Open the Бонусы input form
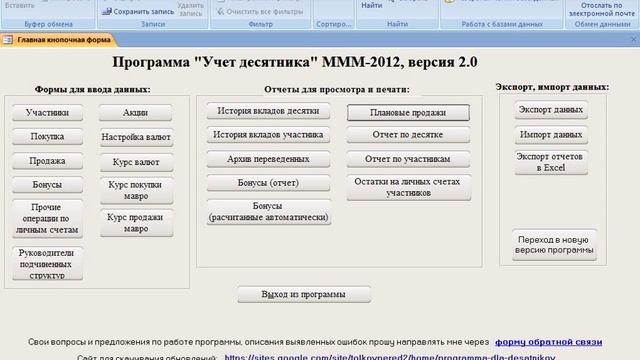Image resolution: width=640 pixels, height=360 pixels. [x=47, y=184]
